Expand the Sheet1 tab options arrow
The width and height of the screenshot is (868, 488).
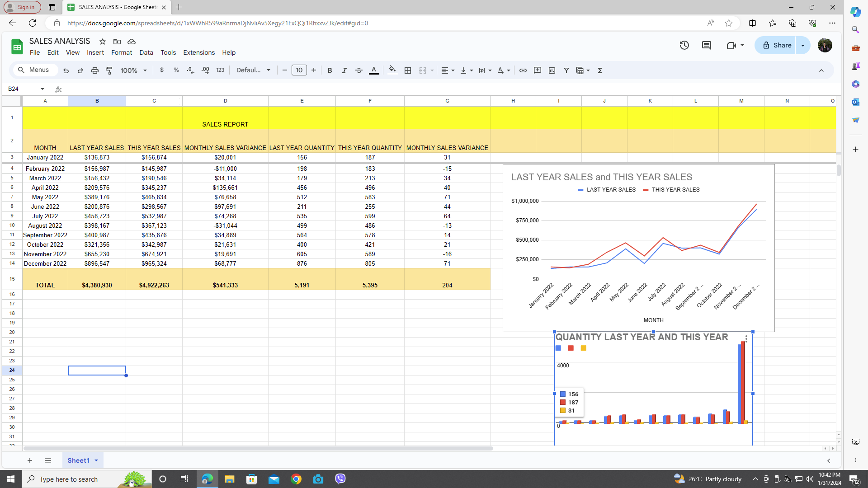[96, 460]
